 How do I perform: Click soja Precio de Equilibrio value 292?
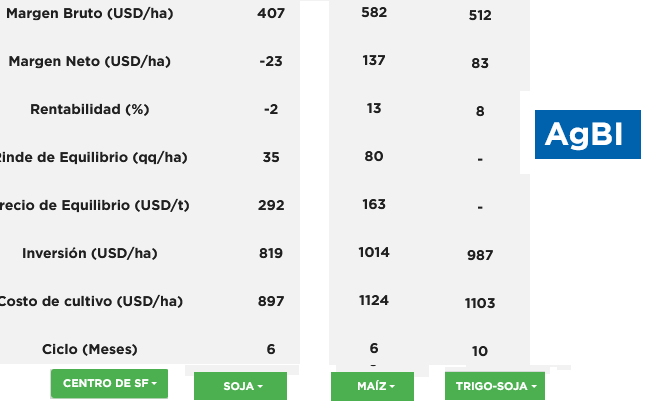click(x=271, y=205)
